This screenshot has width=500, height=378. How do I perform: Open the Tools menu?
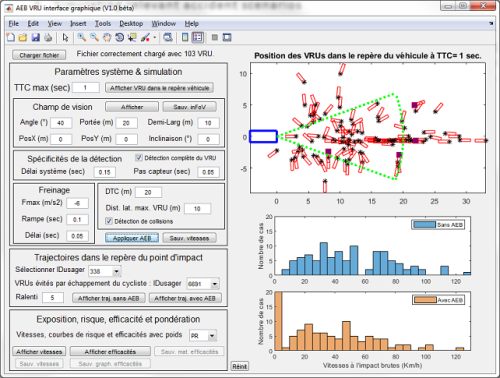pyautogui.click(x=103, y=24)
